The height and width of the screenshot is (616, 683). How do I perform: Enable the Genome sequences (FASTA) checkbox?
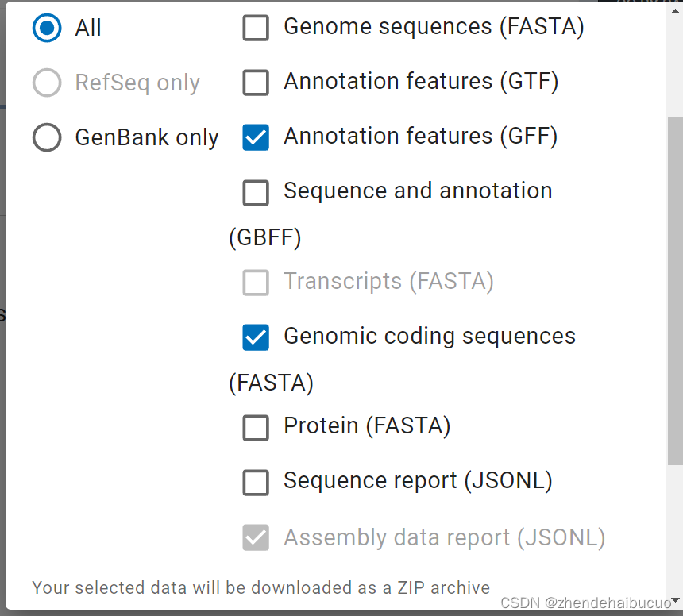(256, 28)
